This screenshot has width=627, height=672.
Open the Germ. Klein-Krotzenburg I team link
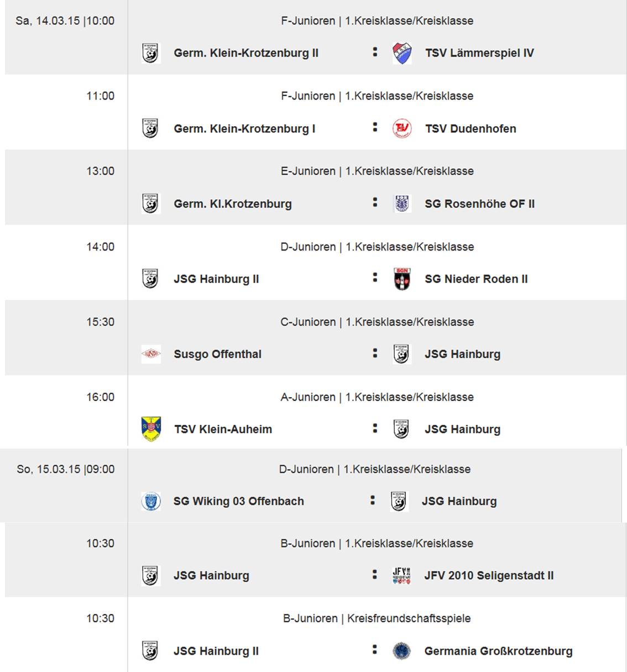click(x=244, y=128)
